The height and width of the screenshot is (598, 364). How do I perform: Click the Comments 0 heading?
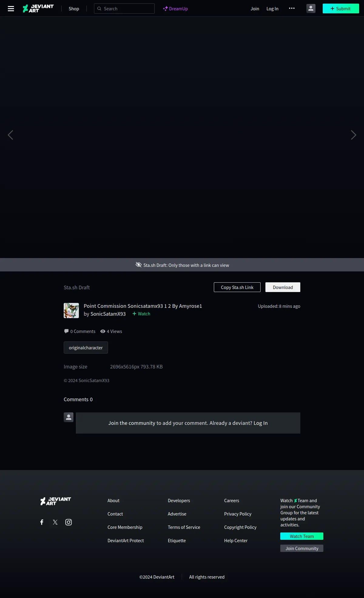coord(78,399)
